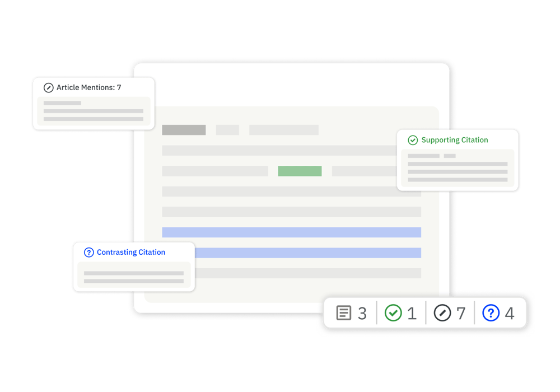
Task: Click the dark gray heading block in document
Action: [x=184, y=130]
